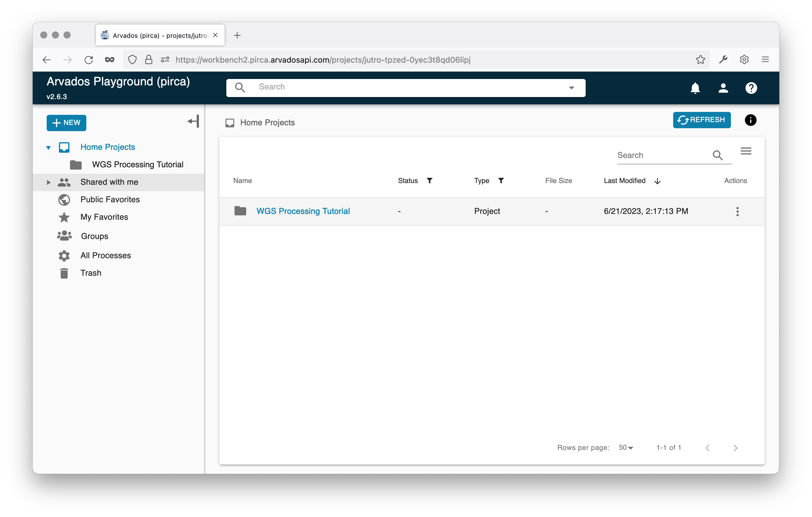
Task: Expand the top search bar dropdown arrow
Action: (571, 88)
